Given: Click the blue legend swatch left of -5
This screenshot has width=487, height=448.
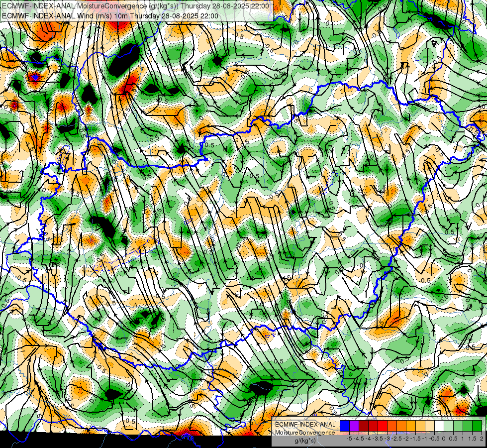Looking at the screenshot, I should tap(345, 426).
